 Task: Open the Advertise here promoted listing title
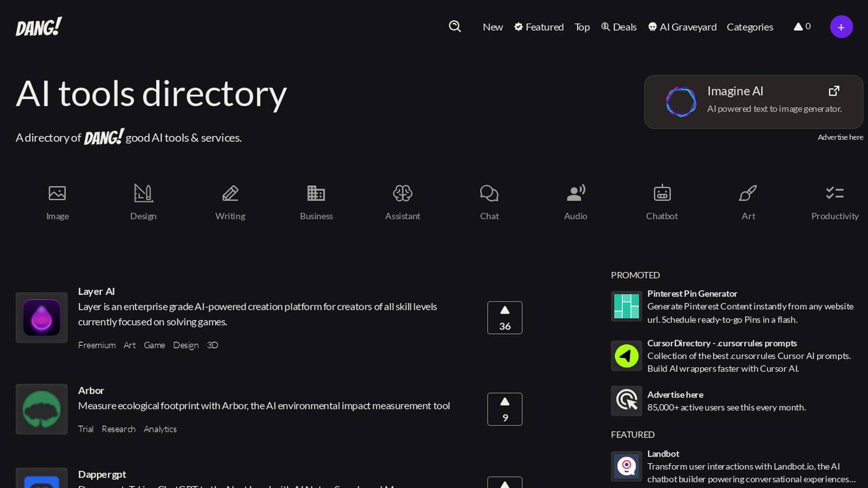pyautogui.click(x=675, y=395)
